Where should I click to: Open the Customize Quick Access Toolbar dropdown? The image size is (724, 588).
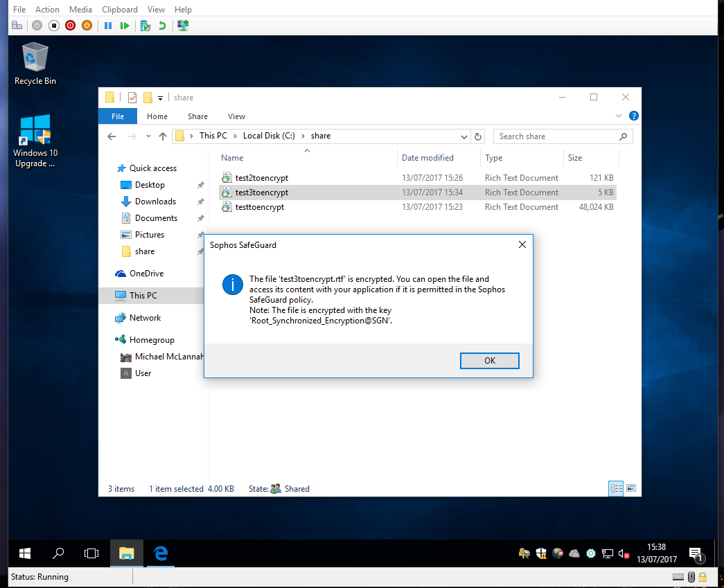pos(160,98)
